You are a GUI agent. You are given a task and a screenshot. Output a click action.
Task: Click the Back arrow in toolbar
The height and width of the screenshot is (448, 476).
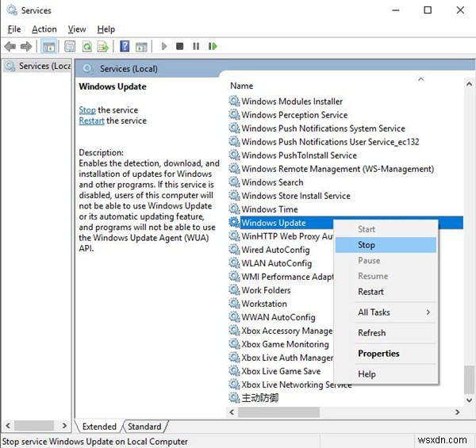[x=10, y=47]
